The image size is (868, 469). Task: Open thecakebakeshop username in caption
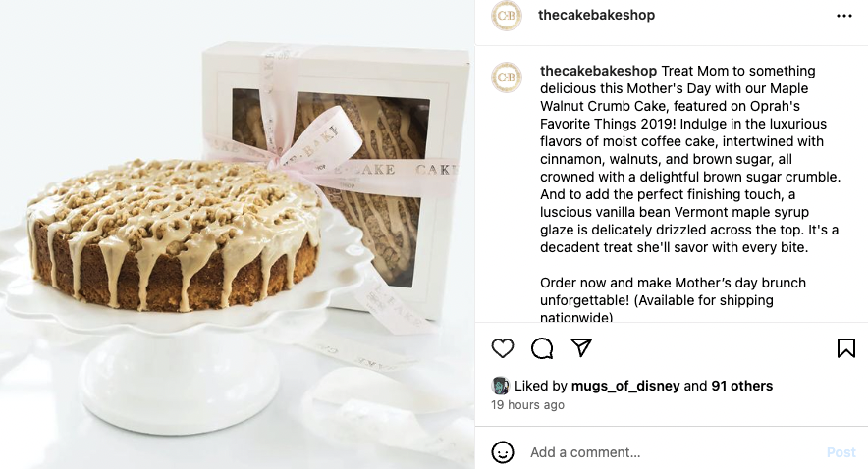click(x=598, y=71)
